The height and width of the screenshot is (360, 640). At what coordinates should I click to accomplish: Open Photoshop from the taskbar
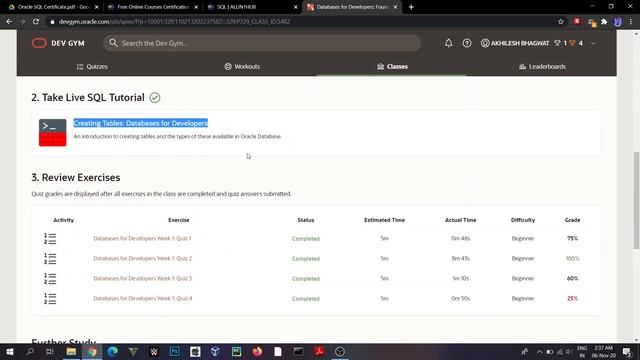coord(175,351)
